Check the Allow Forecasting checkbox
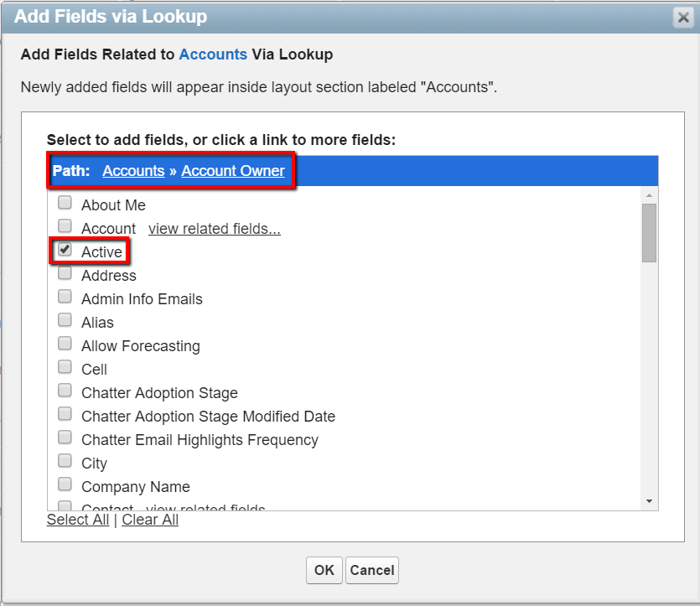This screenshot has width=700, height=606. (65, 344)
